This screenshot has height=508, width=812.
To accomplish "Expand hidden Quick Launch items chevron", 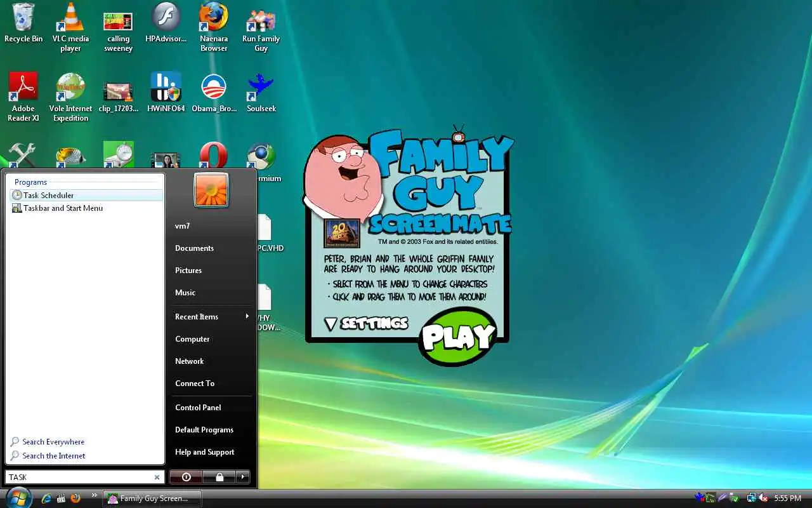I will 95,495.
